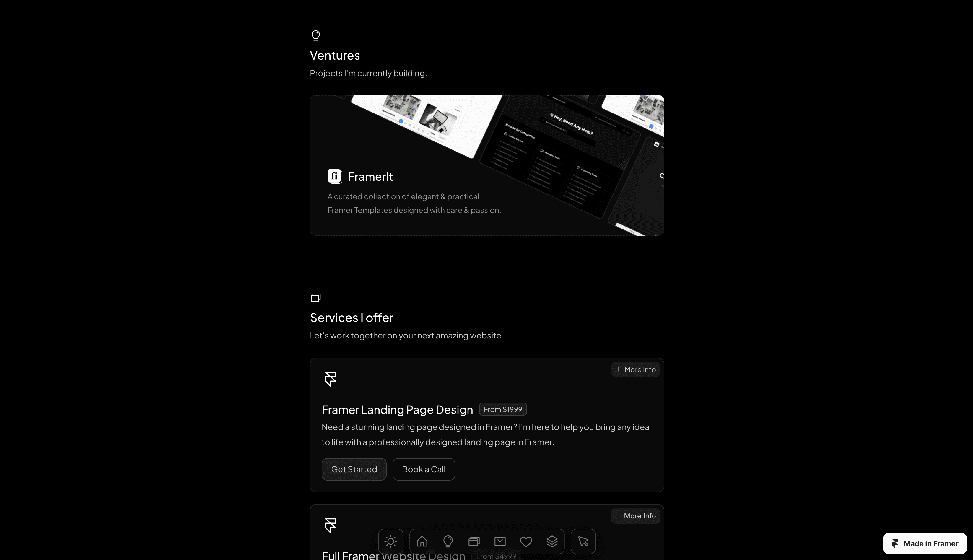Click Framer logo on Landing Page card
Screen dimensions: 973x560
point(330,379)
